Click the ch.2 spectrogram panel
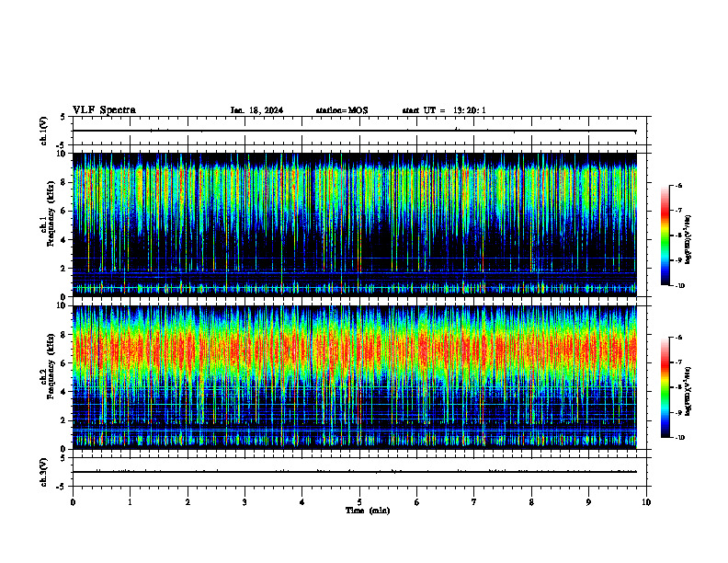 [354, 377]
